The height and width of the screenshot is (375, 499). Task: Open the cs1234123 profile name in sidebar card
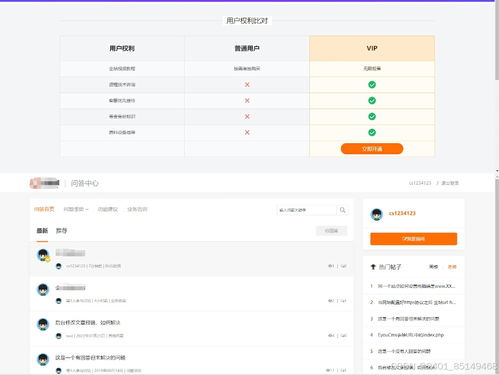tap(402, 213)
